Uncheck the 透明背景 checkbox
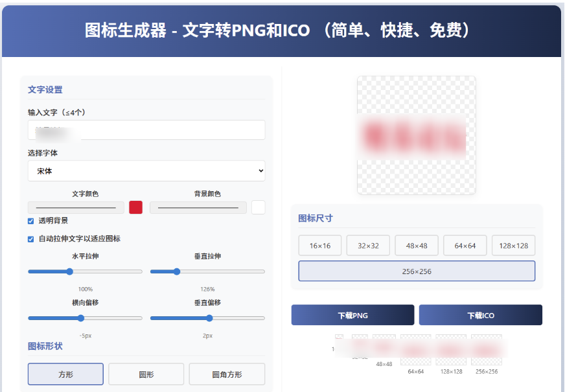565x392 pixels. pyautogui.click(x=30, y=221)
